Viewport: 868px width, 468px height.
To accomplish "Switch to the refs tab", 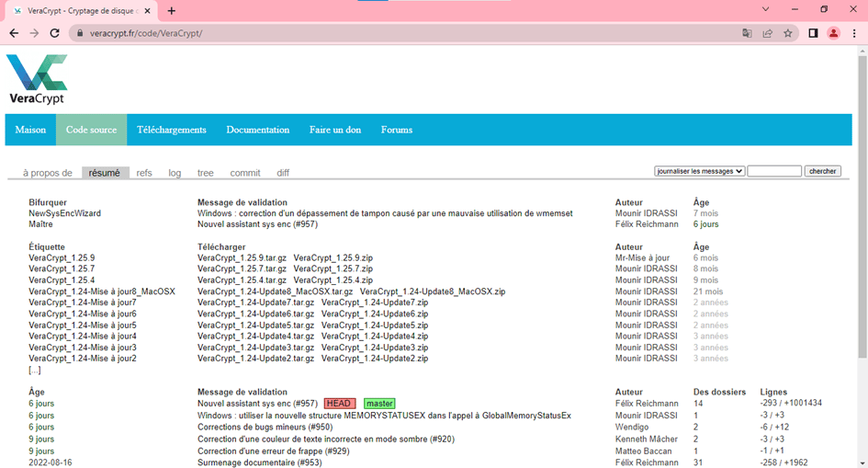I will click(144, 173).
